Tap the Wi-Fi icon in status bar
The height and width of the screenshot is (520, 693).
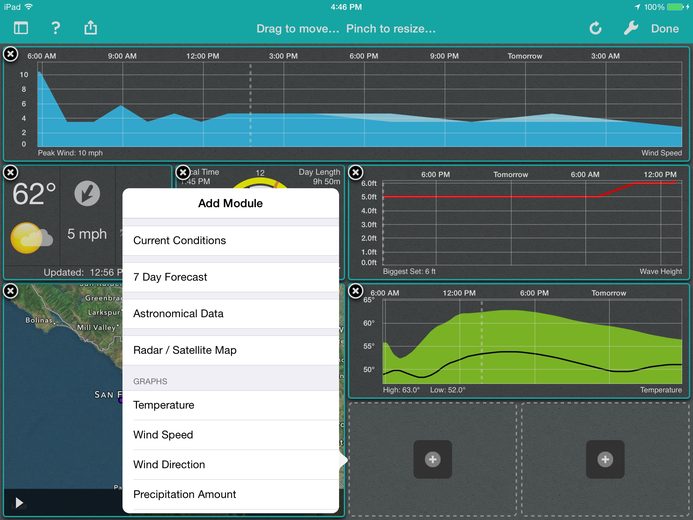(x=29, y=7)
